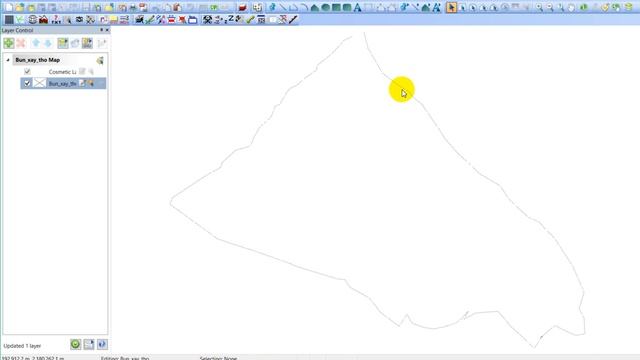Pin the Layer Control panel
Viewport: 640px width, 360px height.
102,30
